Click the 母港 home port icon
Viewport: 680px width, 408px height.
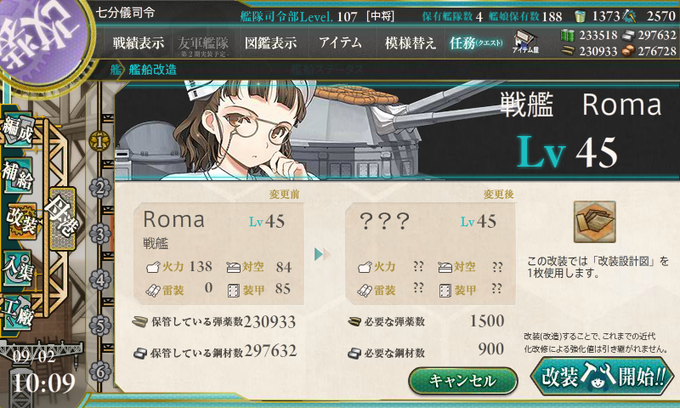pyautogui.click(x=62, y=219)
